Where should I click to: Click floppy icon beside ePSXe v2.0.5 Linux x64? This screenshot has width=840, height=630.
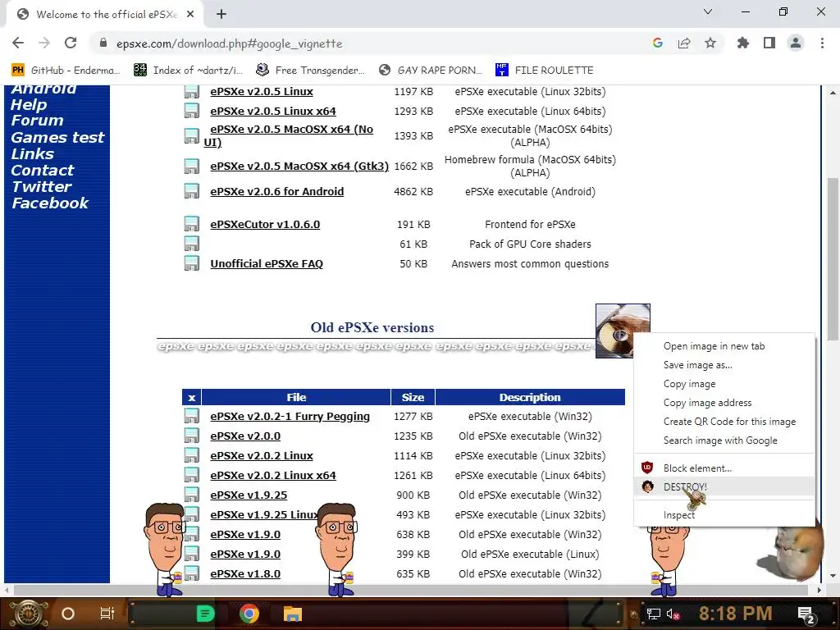click(x=191, y=111)
